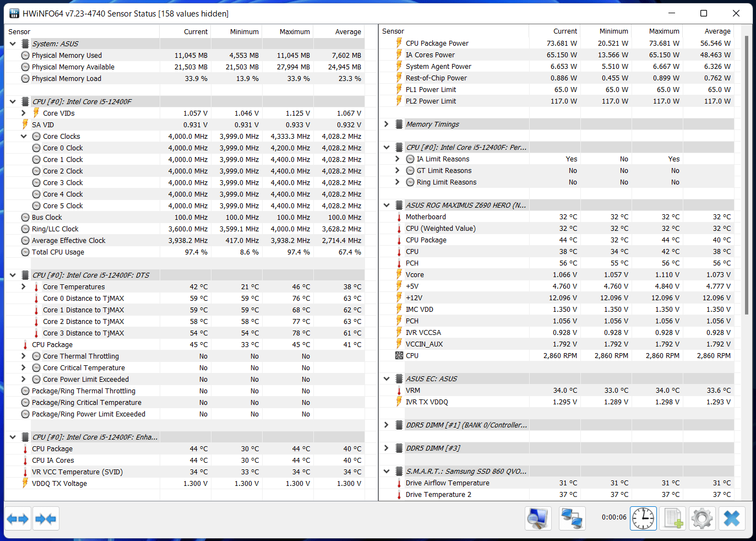Select the IA Cores Power row
The height and width of the screenshot is (541, 756).
[557, 55]
